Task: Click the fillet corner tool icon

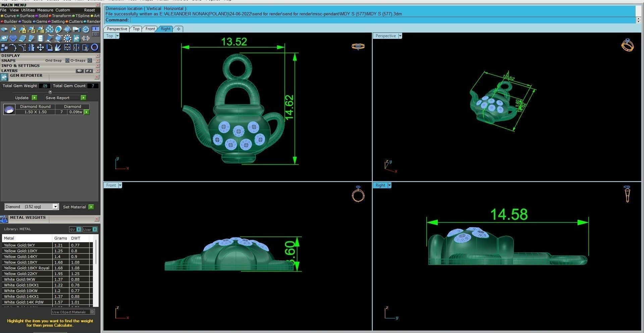Action: [x=22, y=48]
